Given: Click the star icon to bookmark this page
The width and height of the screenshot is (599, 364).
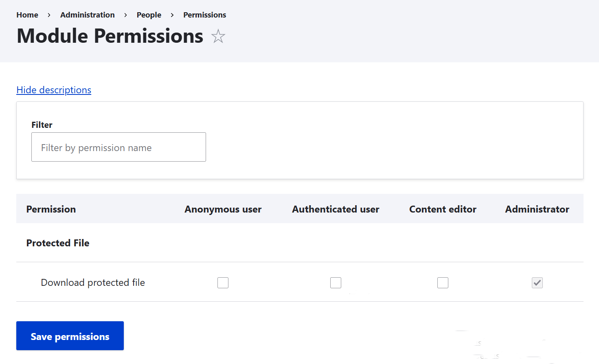Looking at the screenshot, I should pos(218,36).
